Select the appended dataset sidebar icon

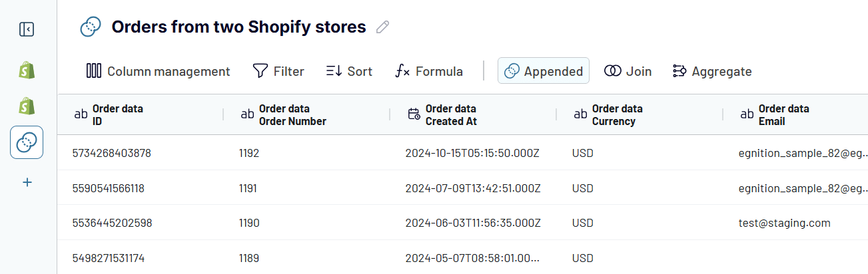coord(27,142)
